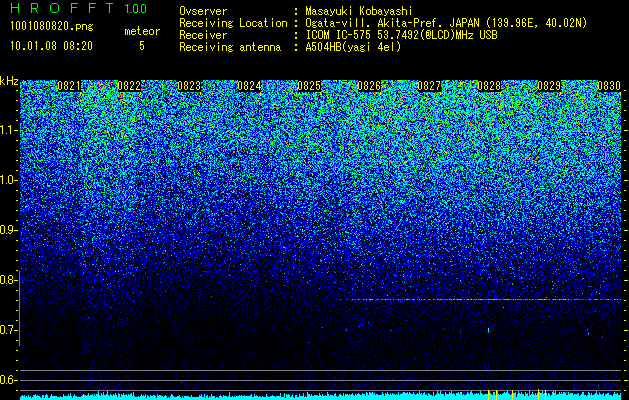Click the 1.0 kHz axis label
The width and height of the screenshot is (629, 400).
click(8, 180)
